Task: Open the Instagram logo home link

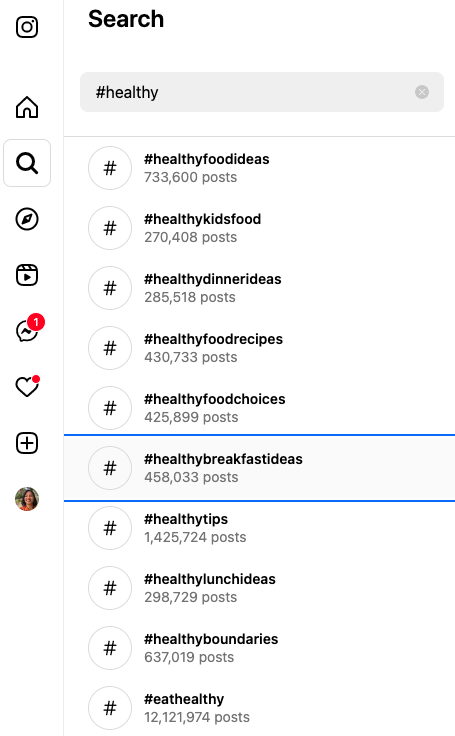Action: (27, 27)
